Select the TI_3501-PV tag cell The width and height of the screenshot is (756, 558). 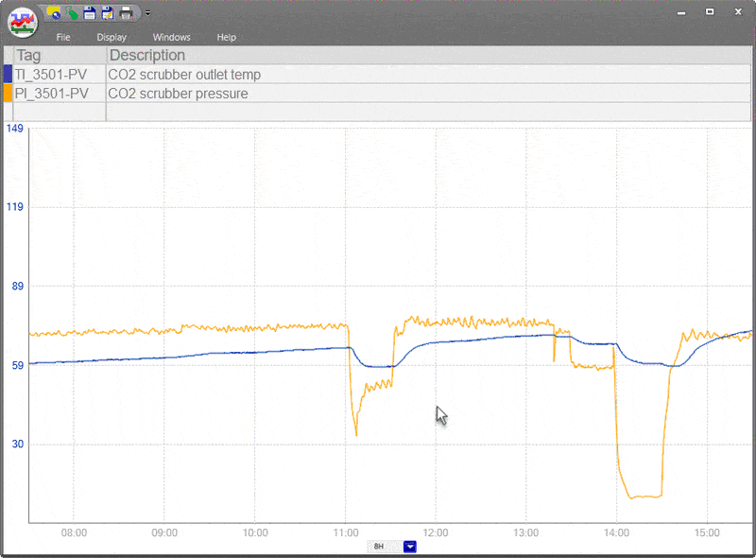point(60,75)
